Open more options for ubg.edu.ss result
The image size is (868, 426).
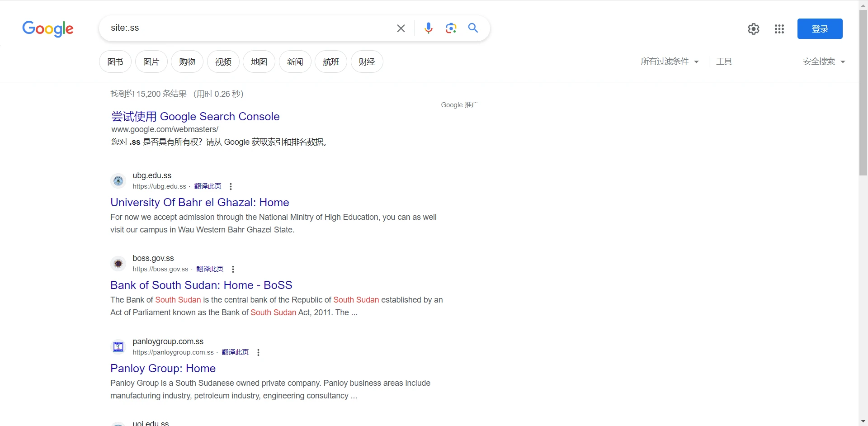[x=231, y=187]
